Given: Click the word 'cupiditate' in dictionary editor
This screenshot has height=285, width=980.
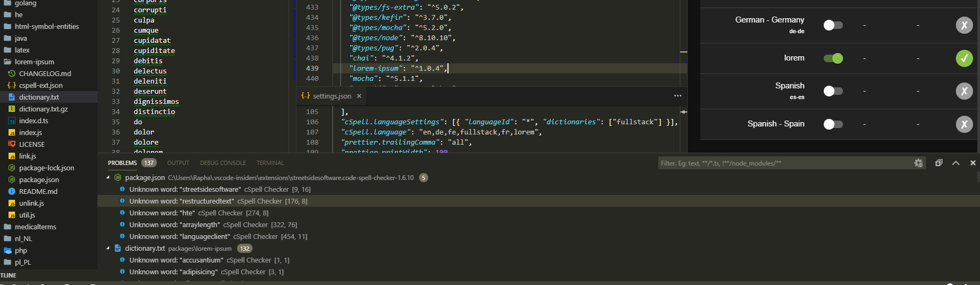Looking at the screenshot, I should coord(154,50).
